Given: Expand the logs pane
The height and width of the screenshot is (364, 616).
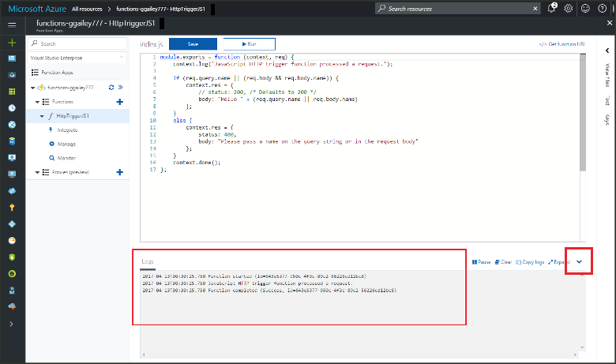Looking at the screenshot, I should 558,262.
